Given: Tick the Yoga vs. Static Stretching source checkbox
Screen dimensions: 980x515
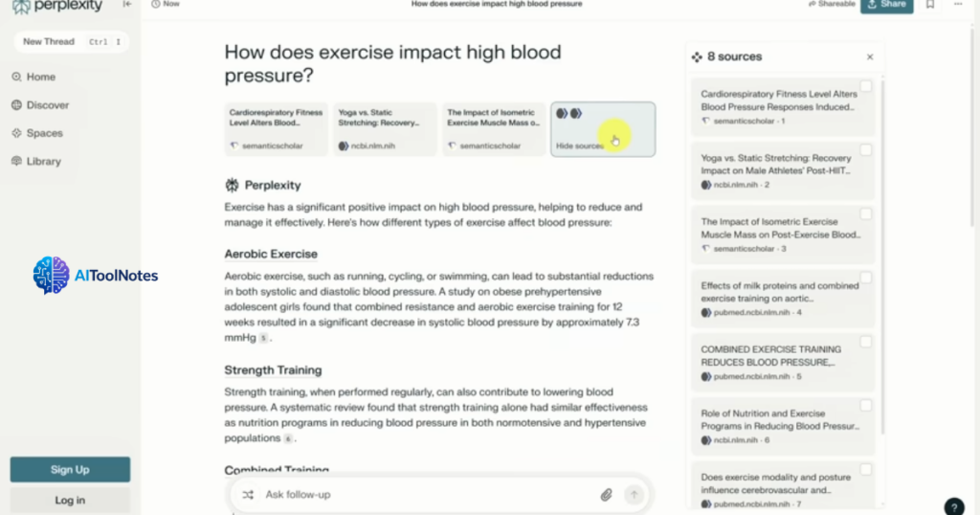Looking at the screenshot, I should pyautogui.click(x=865, y=150).
